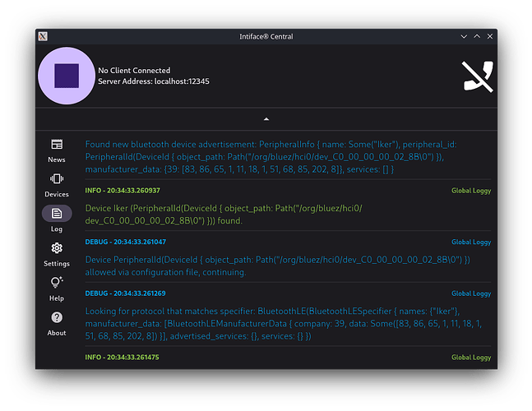
Task: Collapse the header panel with up arrow
Action: (266, 119)
